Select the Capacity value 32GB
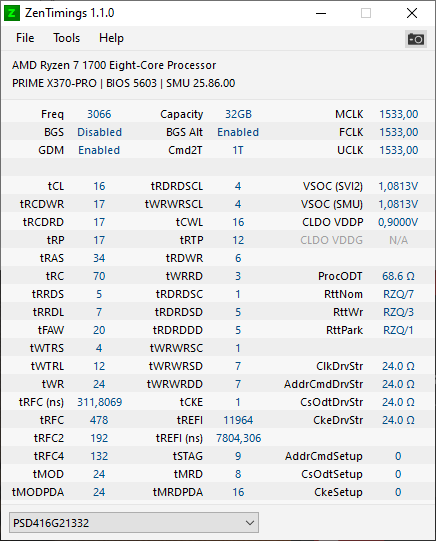 coord(238,114)
